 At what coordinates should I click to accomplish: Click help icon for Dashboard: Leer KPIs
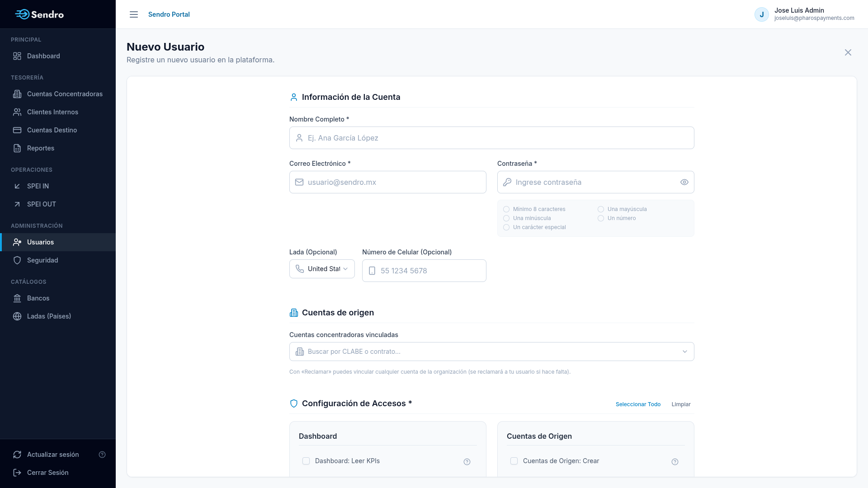click(x=467, y=462)
